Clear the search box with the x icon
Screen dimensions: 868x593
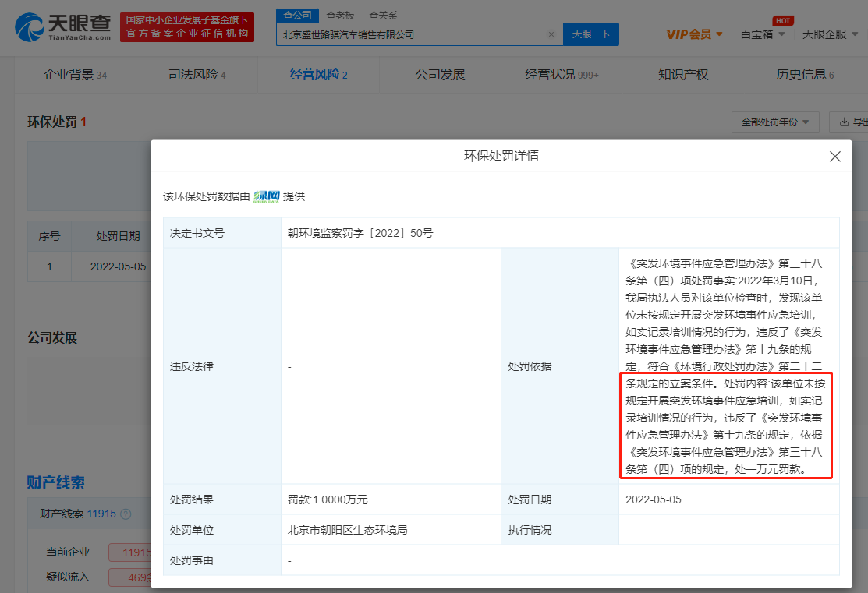tap(551, 34)
